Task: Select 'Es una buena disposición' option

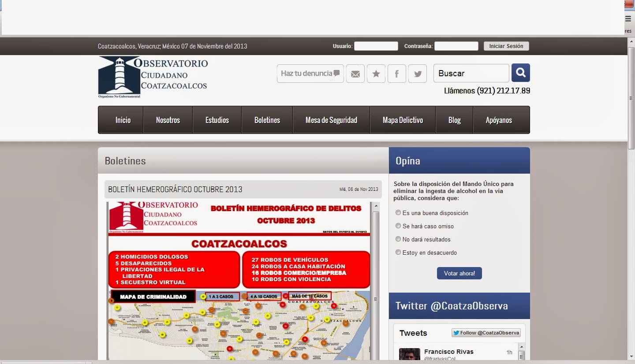Action: 399,213
